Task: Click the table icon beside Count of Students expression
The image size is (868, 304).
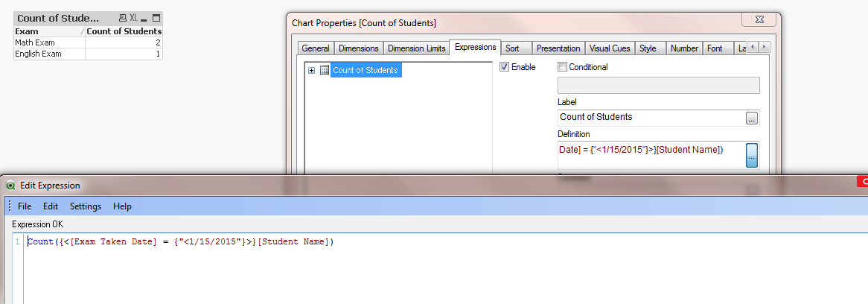Action: [324, 70]
